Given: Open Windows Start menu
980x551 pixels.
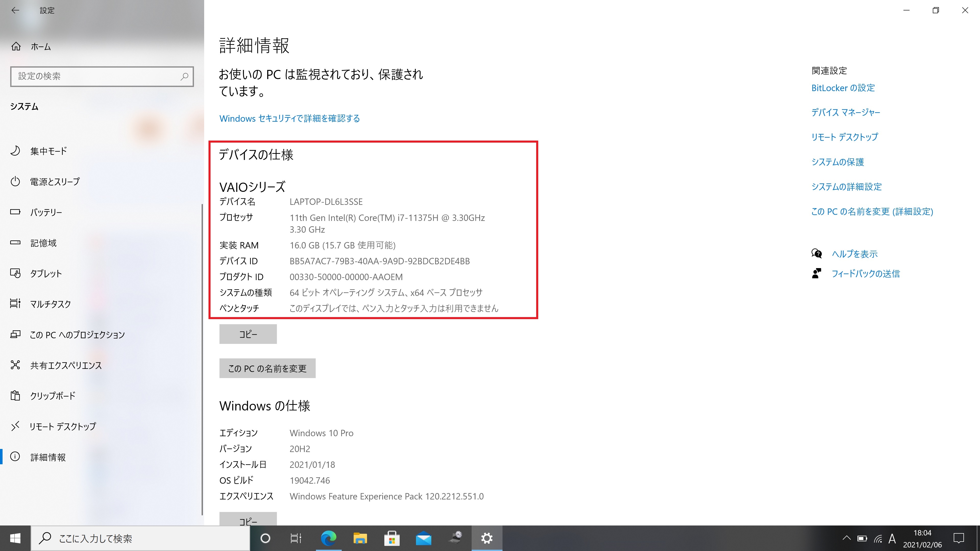Looking at the screenshot, I should tap(15, 539).
